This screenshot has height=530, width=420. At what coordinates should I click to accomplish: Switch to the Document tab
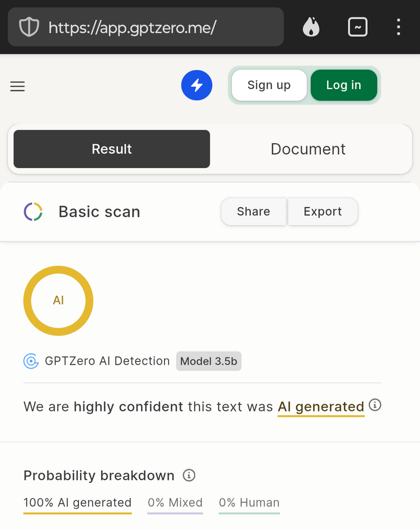308,149
